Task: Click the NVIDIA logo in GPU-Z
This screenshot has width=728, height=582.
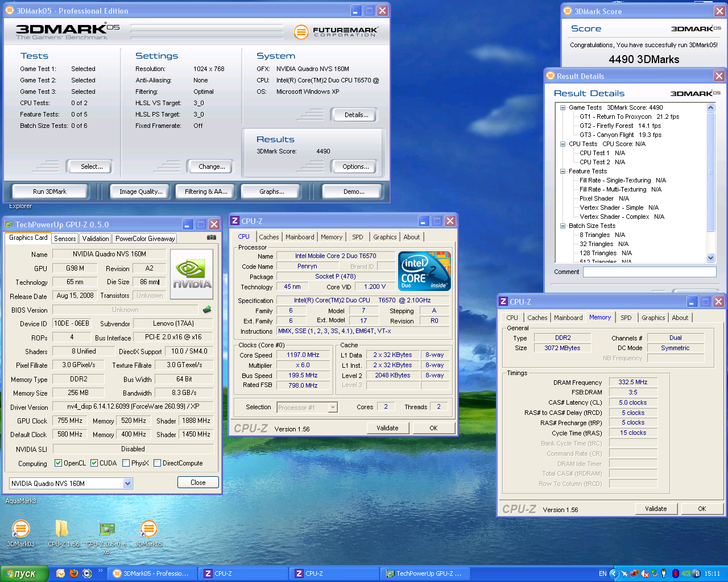Action: [x=192, y=274]
